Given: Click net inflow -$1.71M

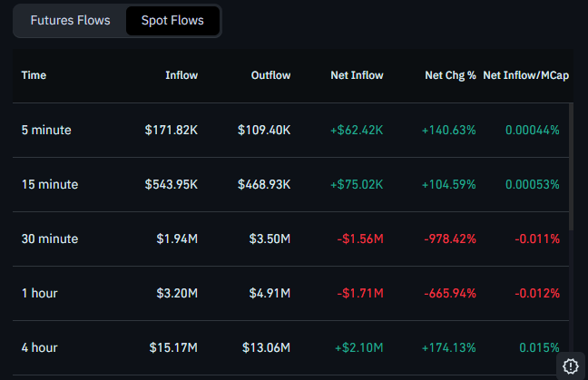Looking at the screenshot, I should [x=360, y=293].
